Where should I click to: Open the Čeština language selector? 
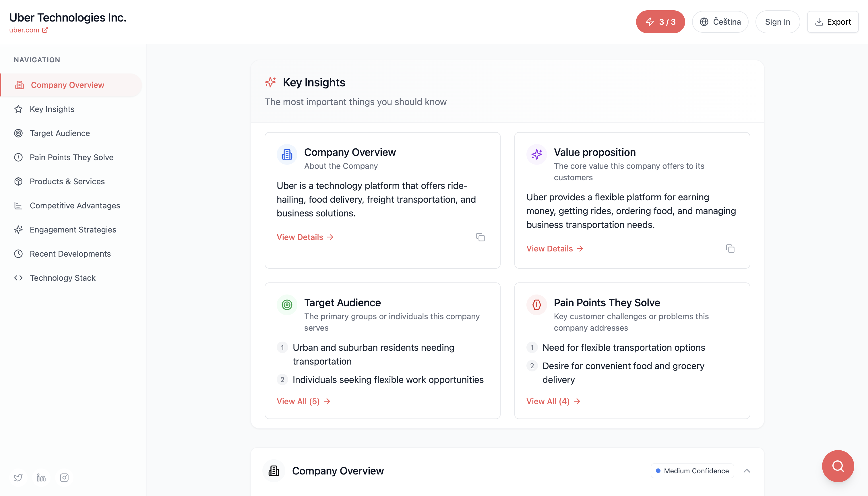(720, 22)
